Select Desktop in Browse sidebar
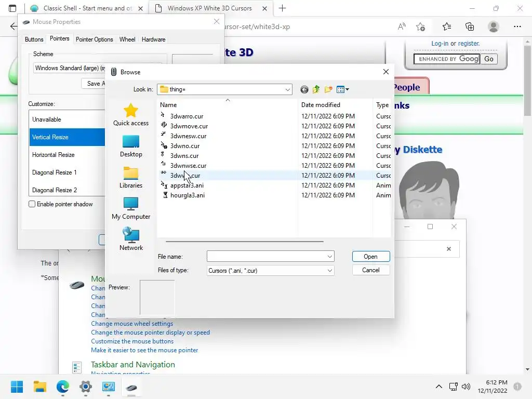 [x=131, y=146]
